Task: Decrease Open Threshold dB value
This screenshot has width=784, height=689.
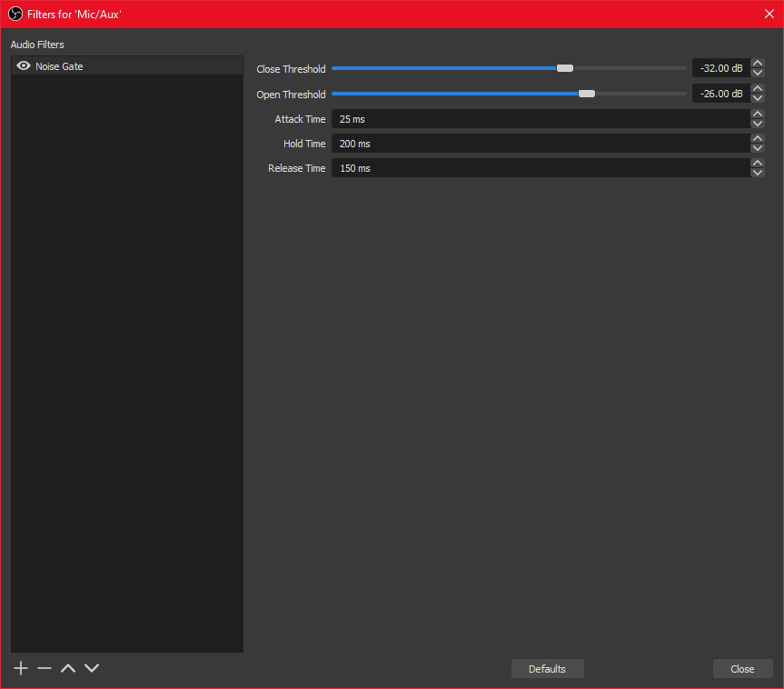Action: 758,98
